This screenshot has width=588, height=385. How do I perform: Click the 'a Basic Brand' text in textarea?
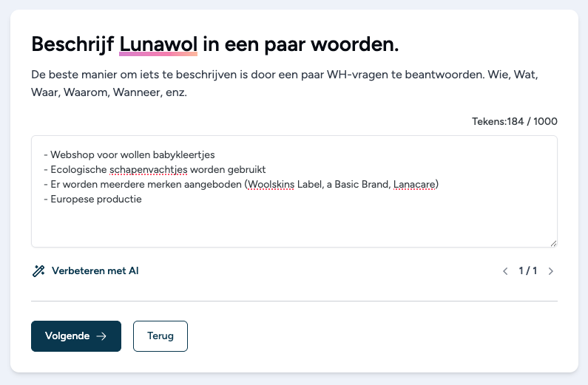358,184
